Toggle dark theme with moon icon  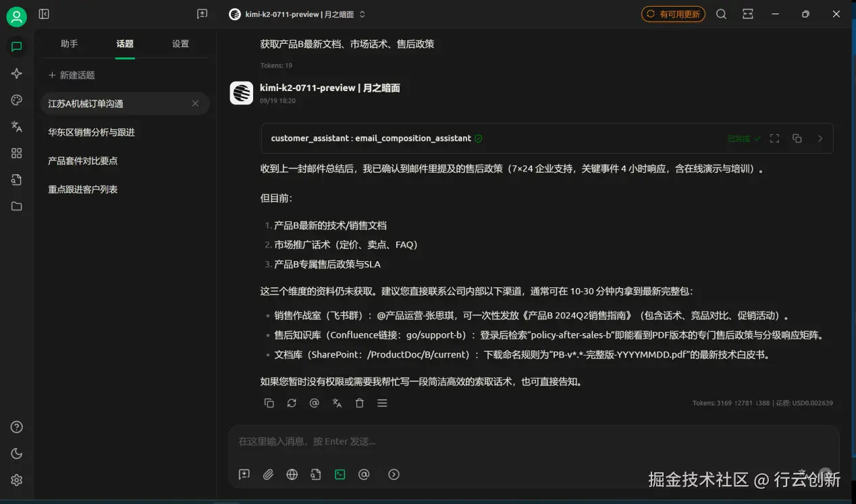click(17, 453)
